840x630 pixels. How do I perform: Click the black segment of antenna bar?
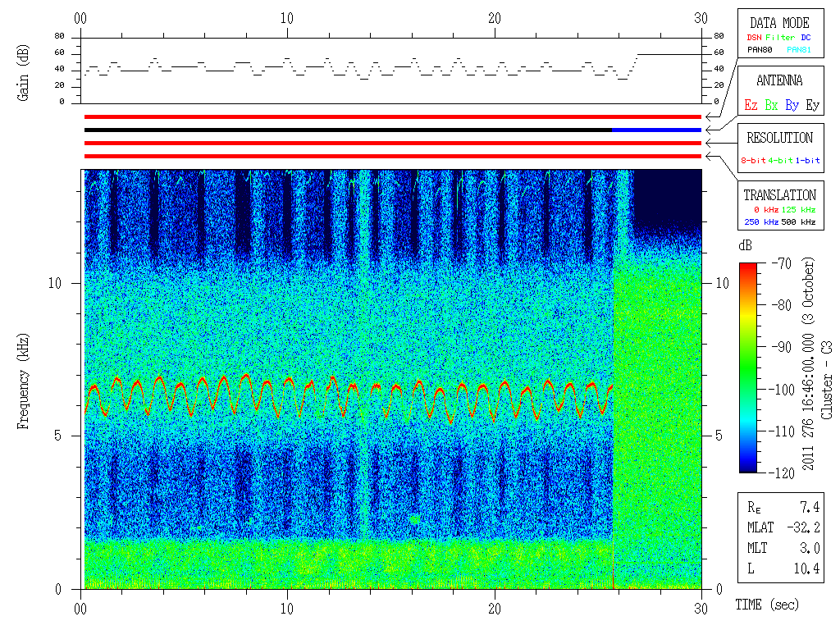pos(348,130)
